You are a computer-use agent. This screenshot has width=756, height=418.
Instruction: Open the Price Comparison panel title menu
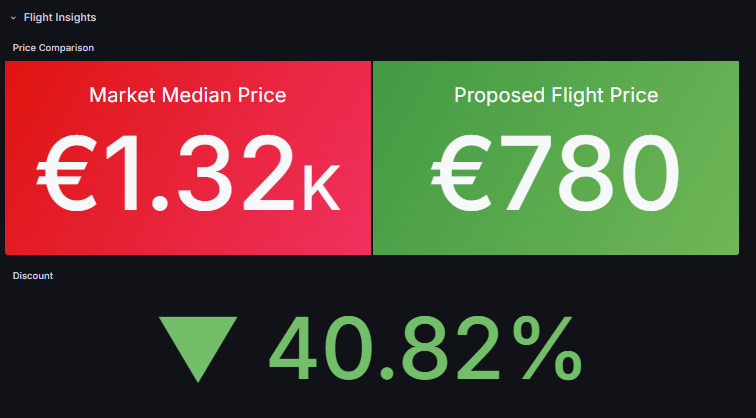click(53, 48)
